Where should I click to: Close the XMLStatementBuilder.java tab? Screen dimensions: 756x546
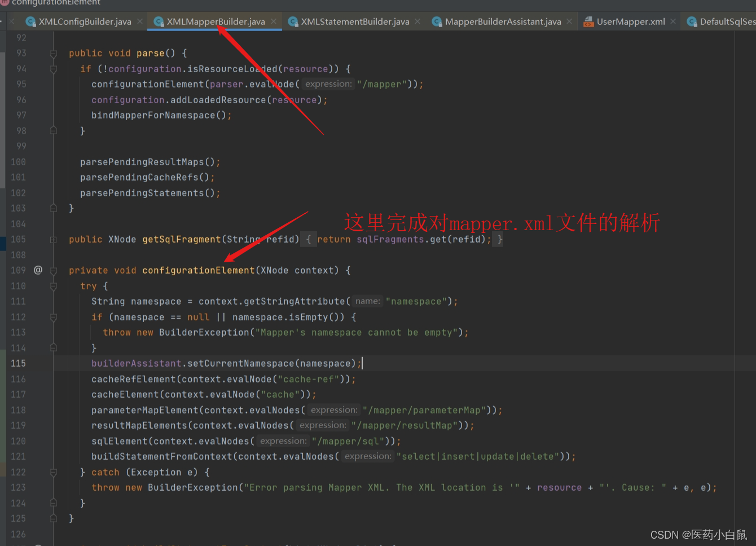(x=417, y=21)
